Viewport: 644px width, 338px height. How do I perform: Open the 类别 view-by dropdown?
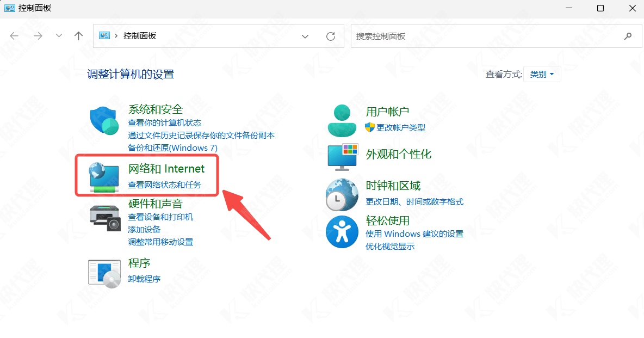click(x=542, y=74)
